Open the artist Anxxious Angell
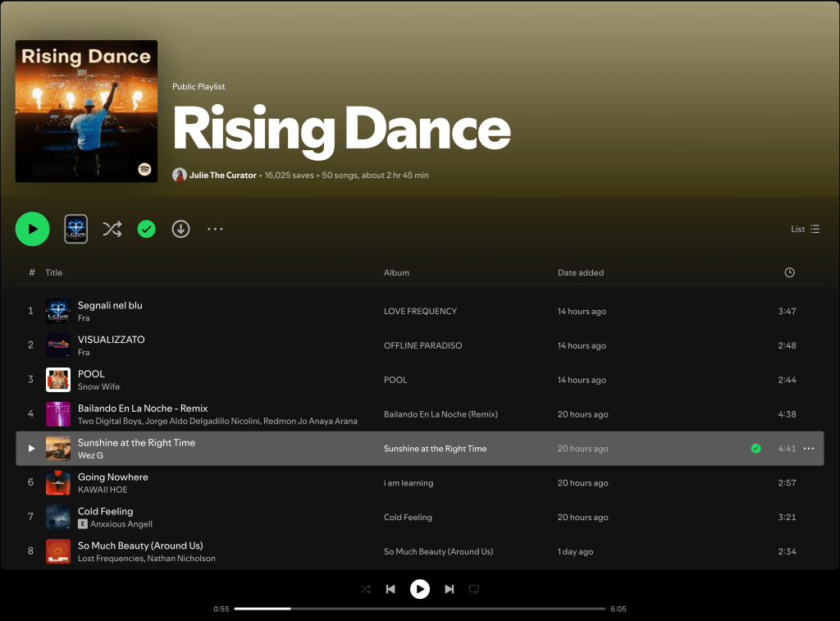The height and width of the screenshot is (621, 840). 121,523
